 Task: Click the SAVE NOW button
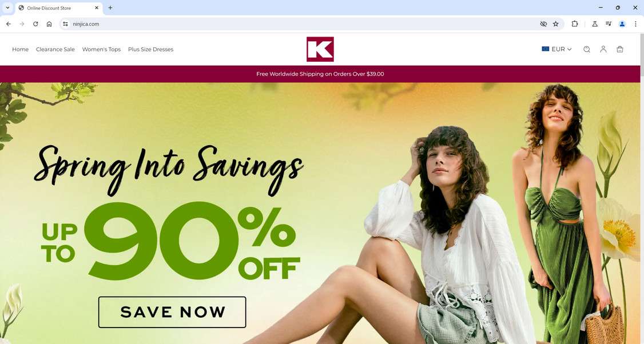(172, 312)
